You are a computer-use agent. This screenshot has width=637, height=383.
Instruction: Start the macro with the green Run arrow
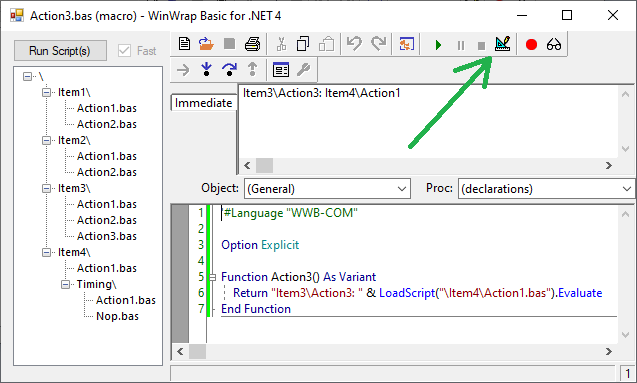tap(438, 45)
